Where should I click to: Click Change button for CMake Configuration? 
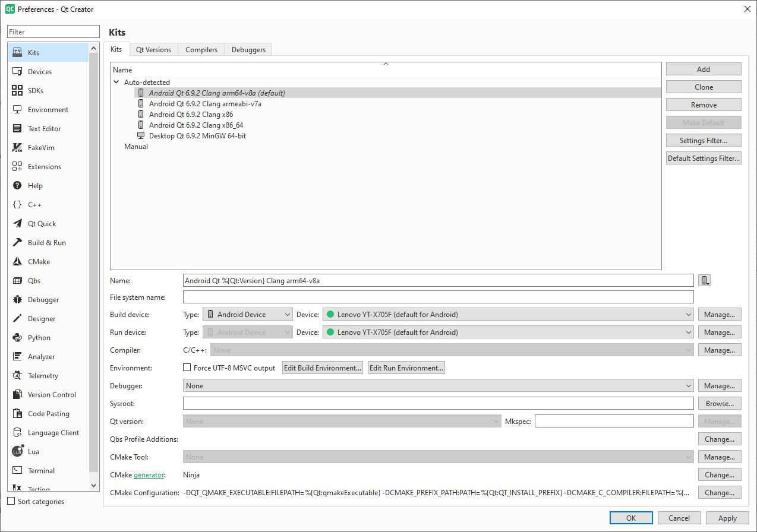[x=720, y=493]
